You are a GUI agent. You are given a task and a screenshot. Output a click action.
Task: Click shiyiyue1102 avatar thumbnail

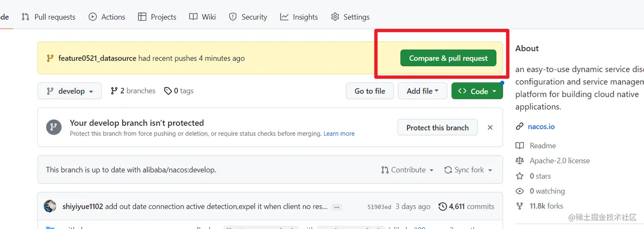click(50, 206)
